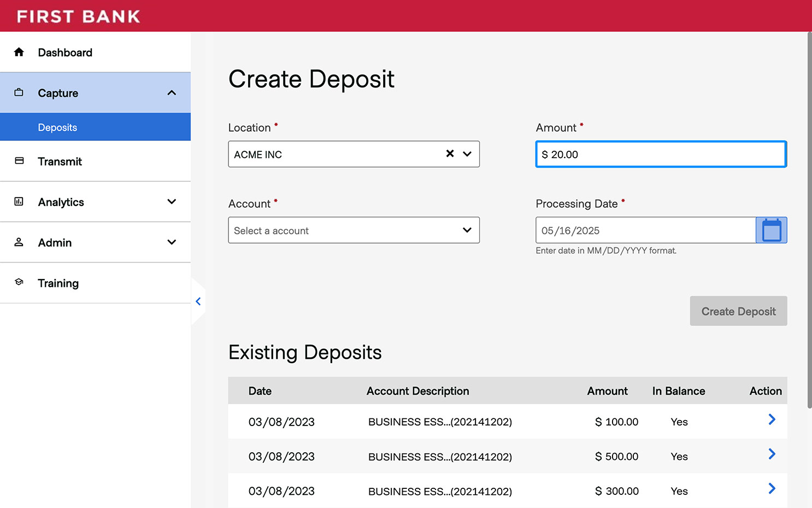Collapse the Capture menu chevron
This screenshot has width=812, height=508.
coord(172,93)
